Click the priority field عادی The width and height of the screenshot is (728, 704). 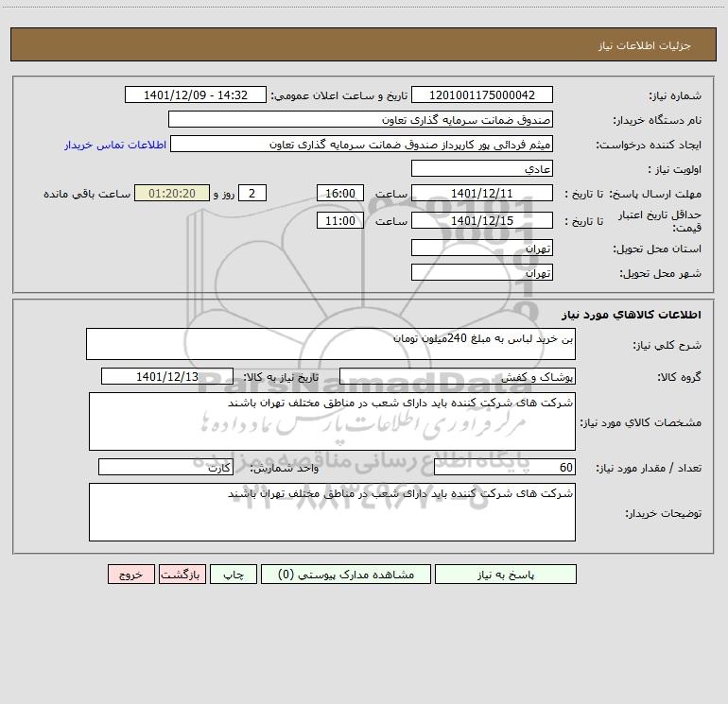(482, 168)
